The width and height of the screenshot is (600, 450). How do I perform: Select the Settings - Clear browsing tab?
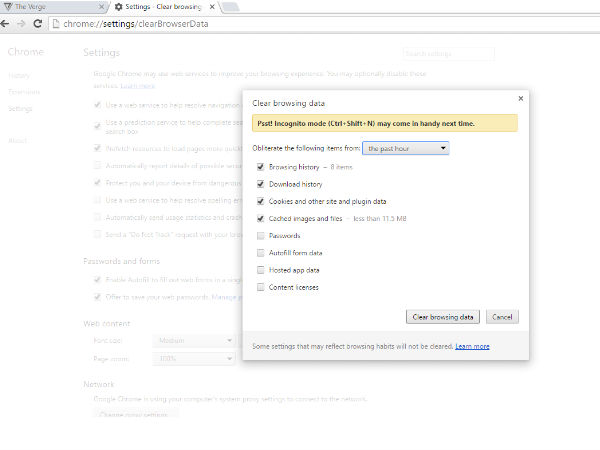click(x=160, y=7)
